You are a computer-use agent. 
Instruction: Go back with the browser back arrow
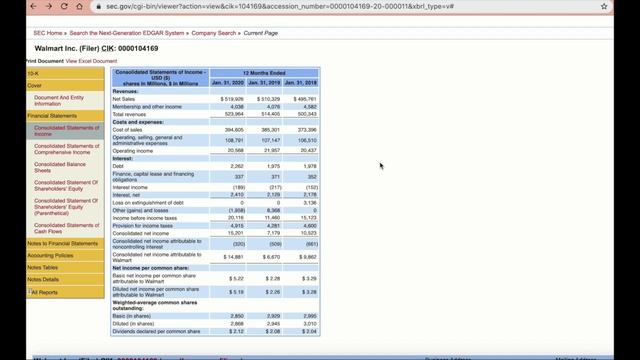[x=33, y=7]
